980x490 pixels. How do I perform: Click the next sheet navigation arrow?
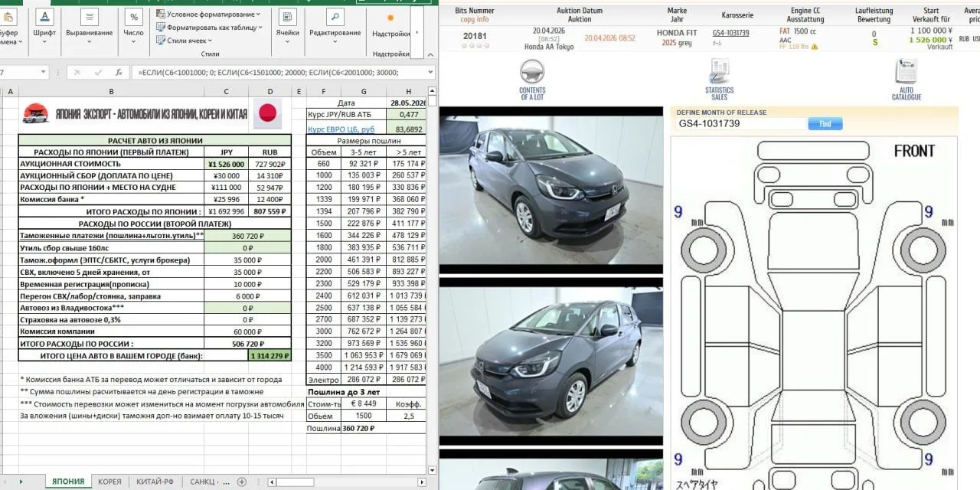click(x=21, y=482)
